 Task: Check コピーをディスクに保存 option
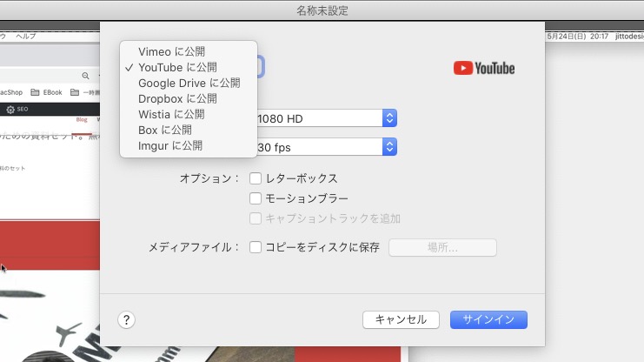(256, 247)
